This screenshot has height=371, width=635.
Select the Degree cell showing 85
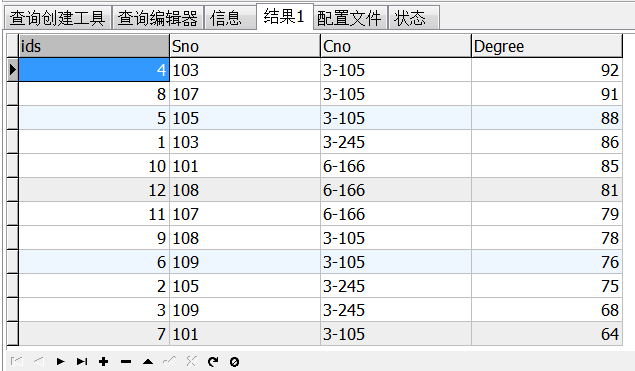pos(547,166)
